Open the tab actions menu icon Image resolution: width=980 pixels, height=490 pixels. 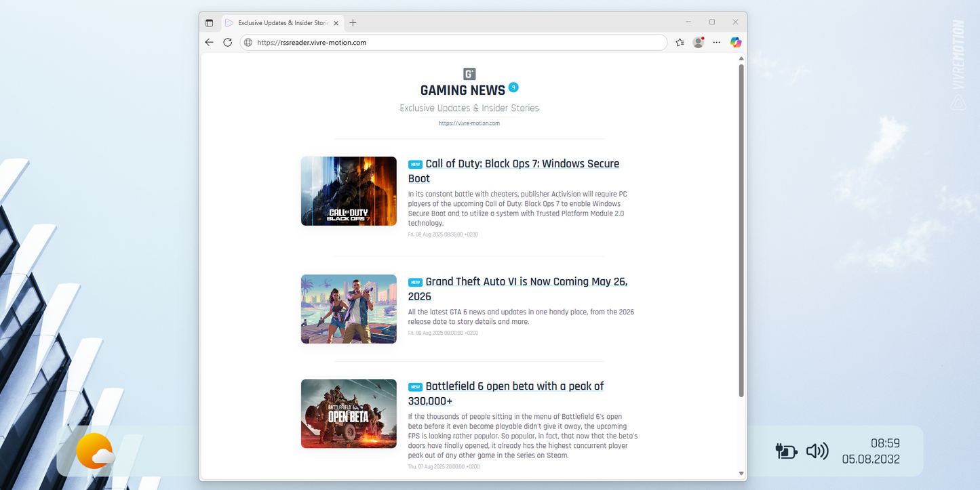(x=210, y=23)
